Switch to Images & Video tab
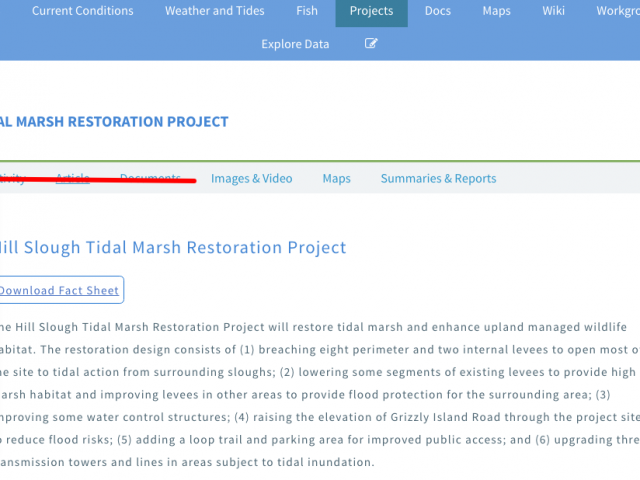Image resolution: width=640 pixels, height=480 pixels. 251,178
